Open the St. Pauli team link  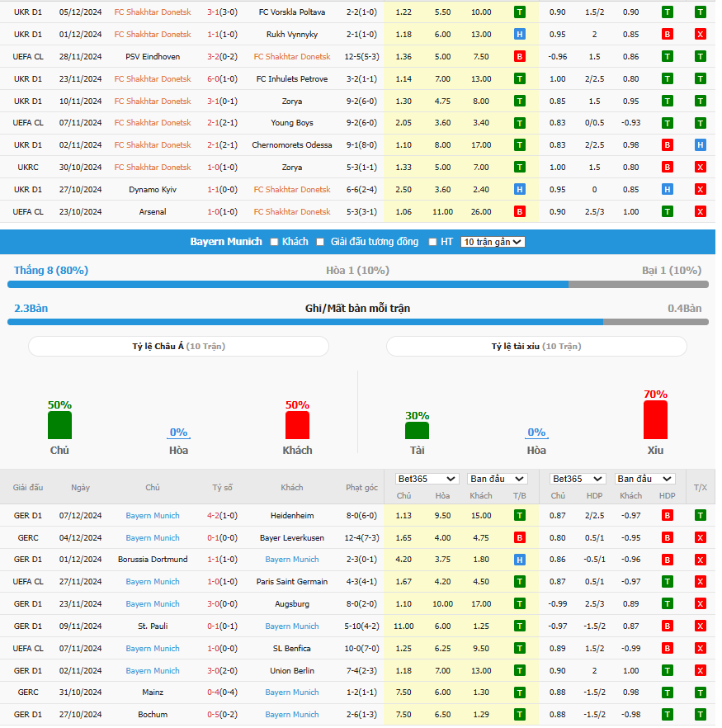coord(153,626)
